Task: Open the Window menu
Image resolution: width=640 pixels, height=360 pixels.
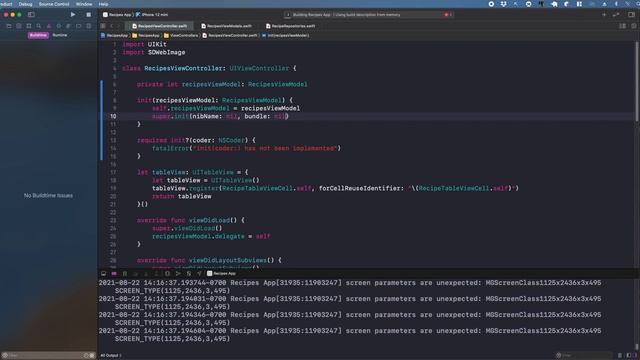Action: point(84,4)
